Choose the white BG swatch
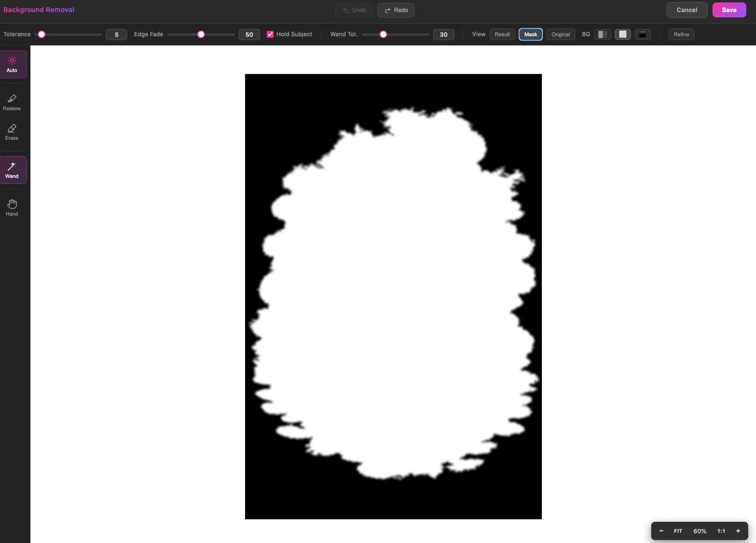The height and width of the screenshot is (543, 756). 623,34
